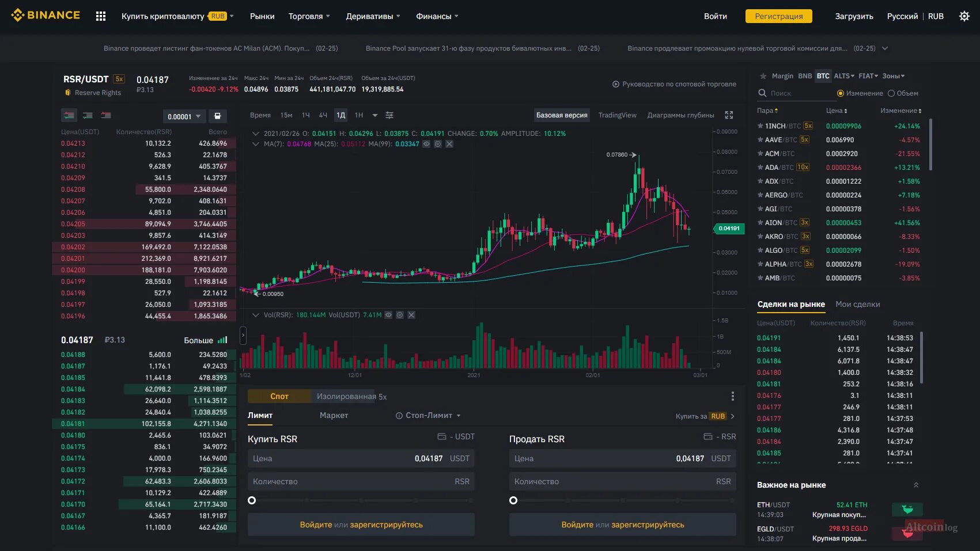980x551 pixels.
Task: Switch to the Маркет order tab
Action: (x=334, y=416)
